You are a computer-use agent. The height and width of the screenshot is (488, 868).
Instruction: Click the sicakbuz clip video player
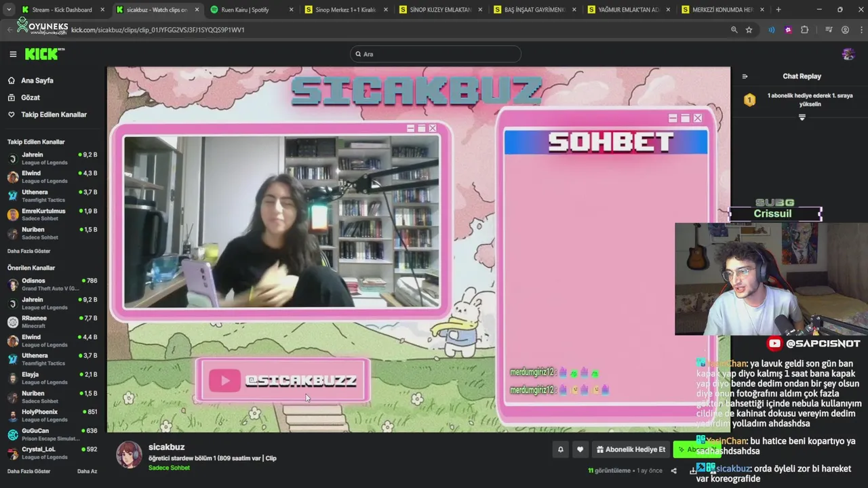pyautogui.click(x=418, y=249)
